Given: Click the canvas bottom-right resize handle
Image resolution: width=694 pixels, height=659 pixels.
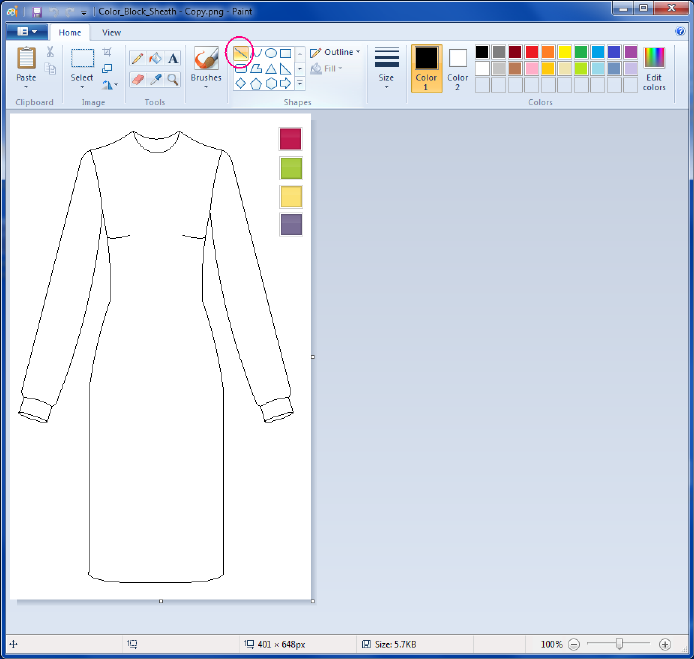Looking at the screenshot, I should pos(313,601).
